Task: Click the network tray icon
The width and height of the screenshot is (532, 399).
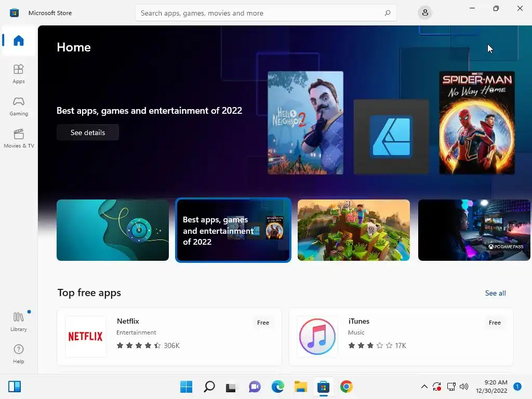Action: 451,387
